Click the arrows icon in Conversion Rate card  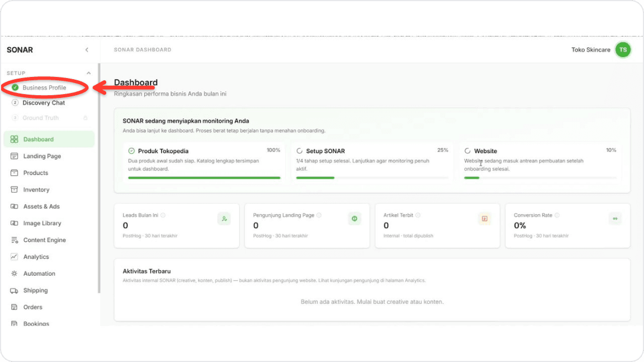(x=615, y=219)
